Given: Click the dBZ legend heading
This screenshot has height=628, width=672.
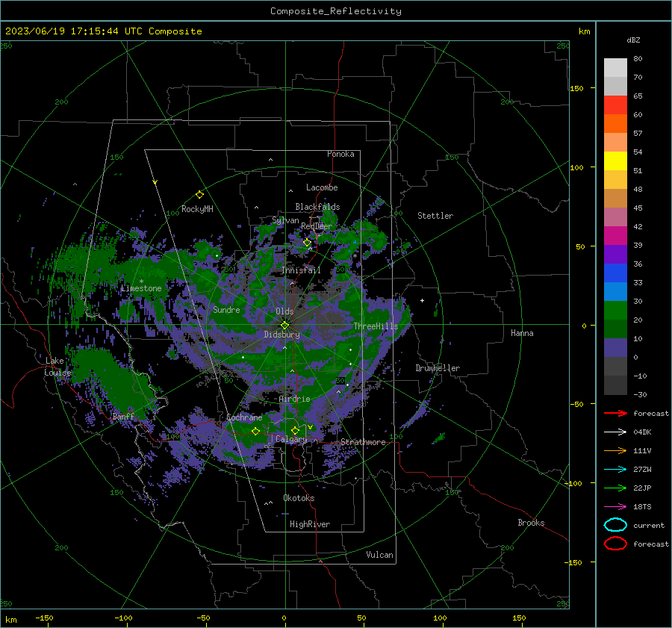Looking at the screenshot, I should tap(633, 40).
